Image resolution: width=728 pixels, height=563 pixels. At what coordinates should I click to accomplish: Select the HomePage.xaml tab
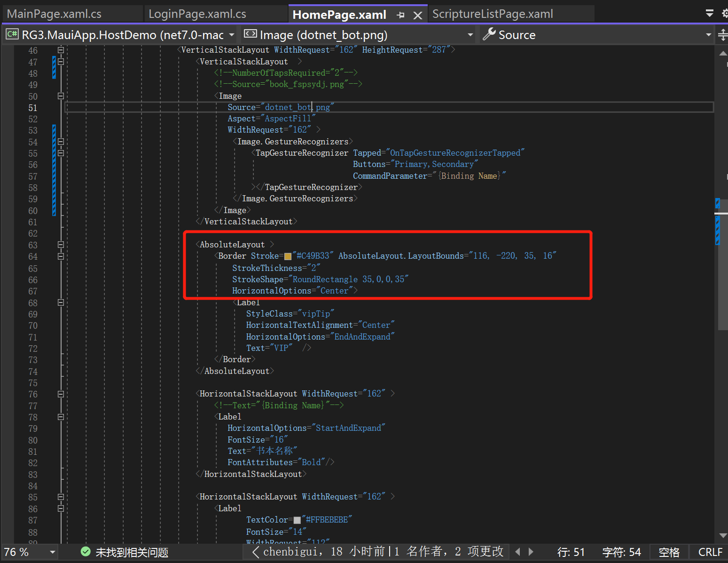pos(339,15)
